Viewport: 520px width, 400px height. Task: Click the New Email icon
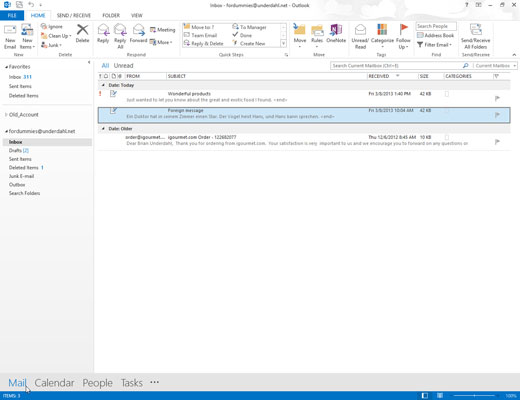[10, 30]
